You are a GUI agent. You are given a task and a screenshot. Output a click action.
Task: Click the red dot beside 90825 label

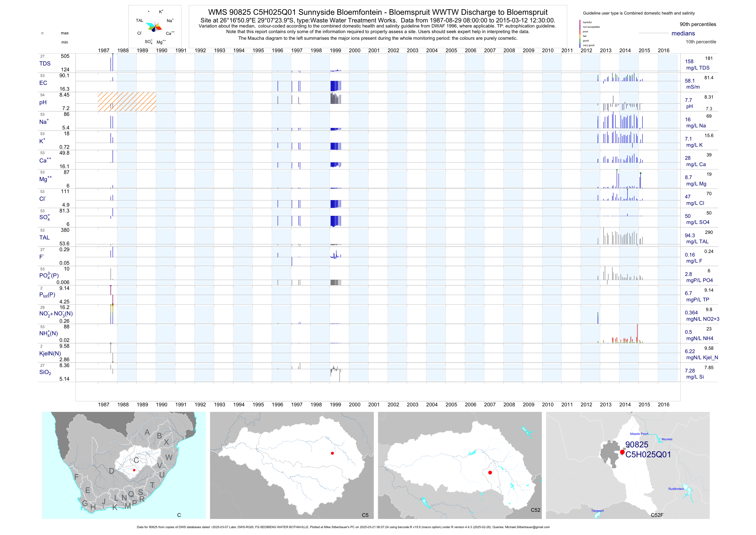click(622, 452)
